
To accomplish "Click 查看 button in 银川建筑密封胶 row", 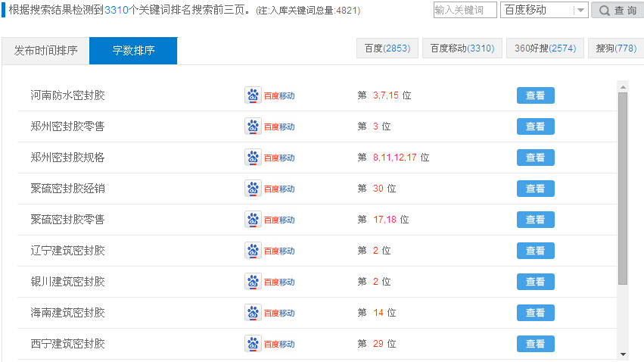I will pyautogui.click(x=536, y=282).
